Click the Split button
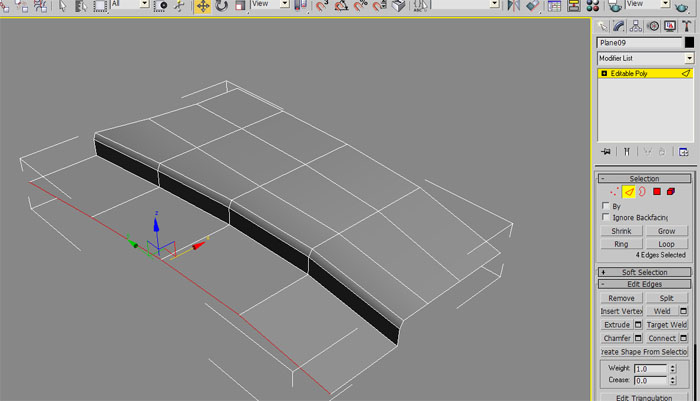The width and height of the screenshot is (700, 401). coord(667,298)
